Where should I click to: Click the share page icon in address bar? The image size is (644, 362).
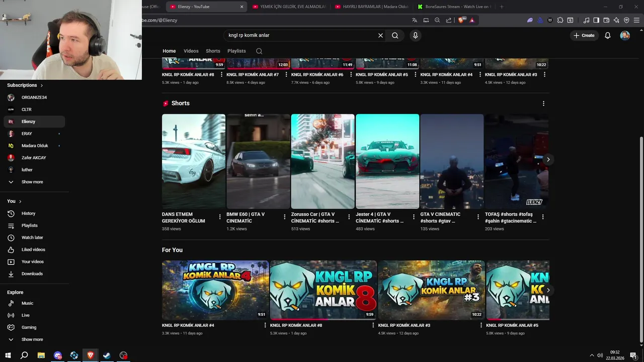pos(448,20)
